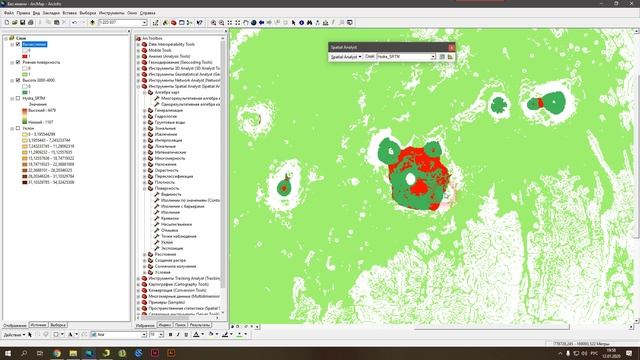
Task: Open the Отмывка tool
Action: click(x=169, y=230)
